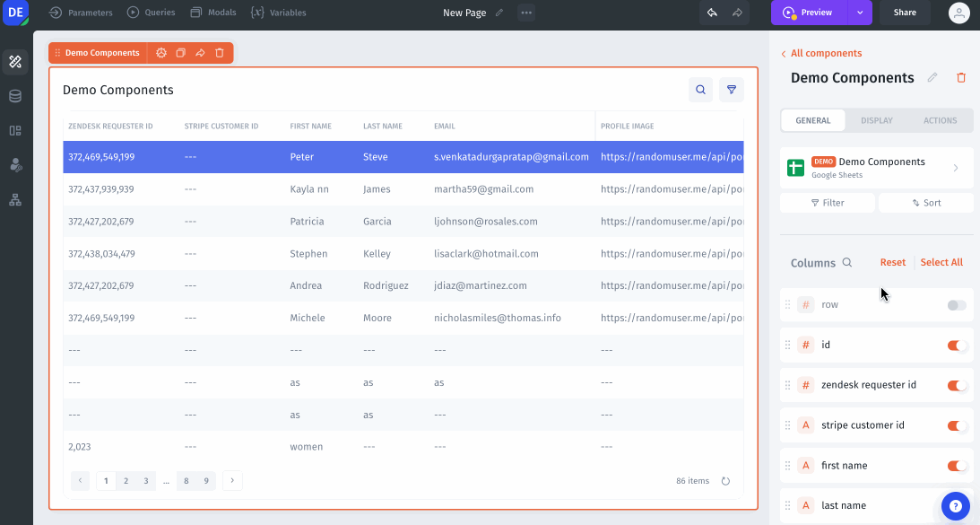Expand the Demo Components Google Sheets source
Image resolution: width=980 pixels, height=525 pixels.
[x=956, y=168]
